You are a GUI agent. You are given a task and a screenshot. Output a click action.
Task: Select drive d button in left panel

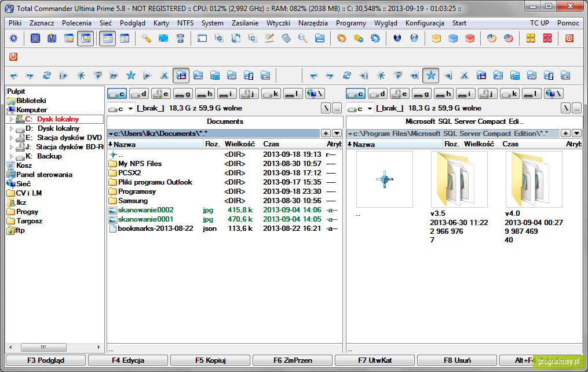point(138,94)
